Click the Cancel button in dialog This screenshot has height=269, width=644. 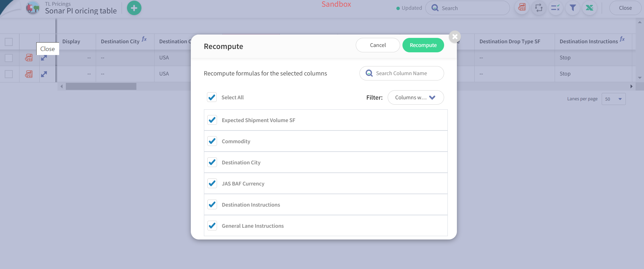click(378, 45)
